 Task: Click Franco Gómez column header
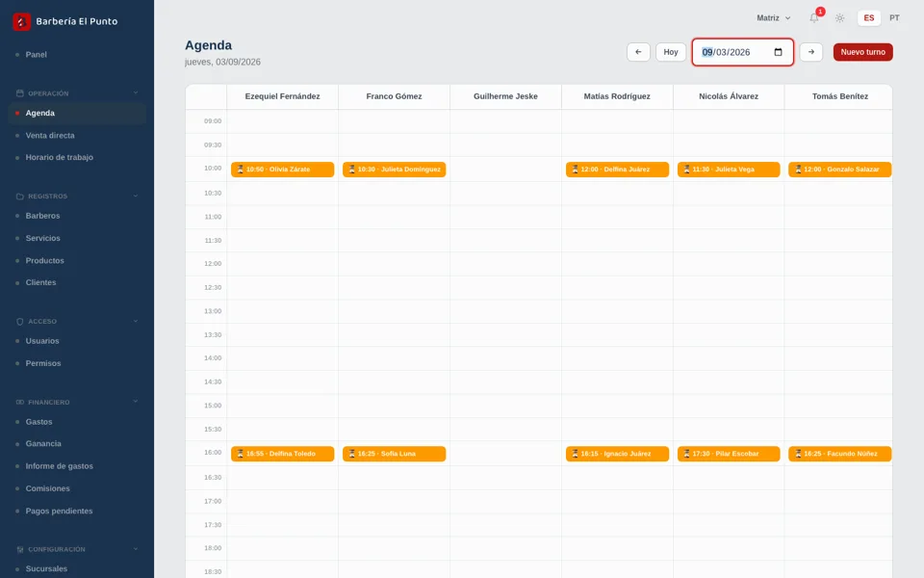point(394,96)
